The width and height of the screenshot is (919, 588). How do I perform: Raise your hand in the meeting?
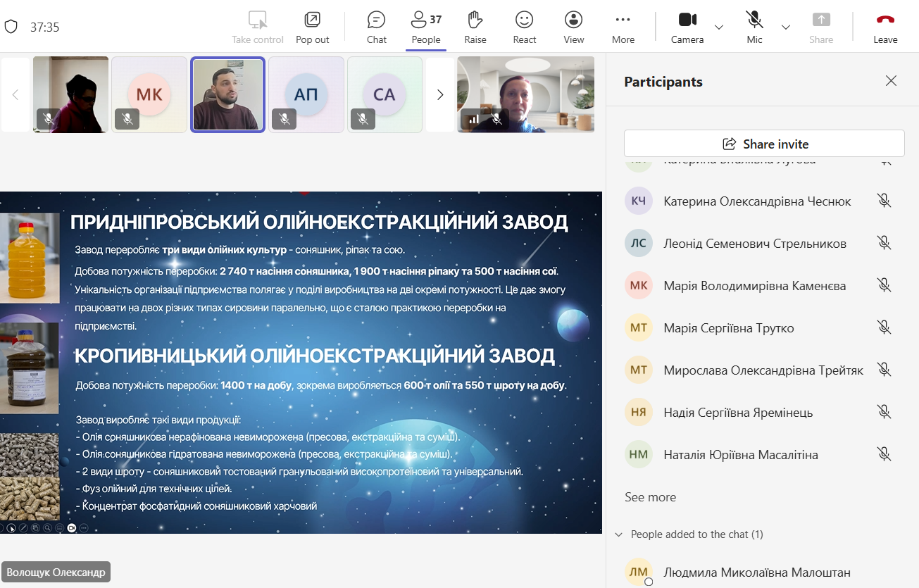click(475, 27)
